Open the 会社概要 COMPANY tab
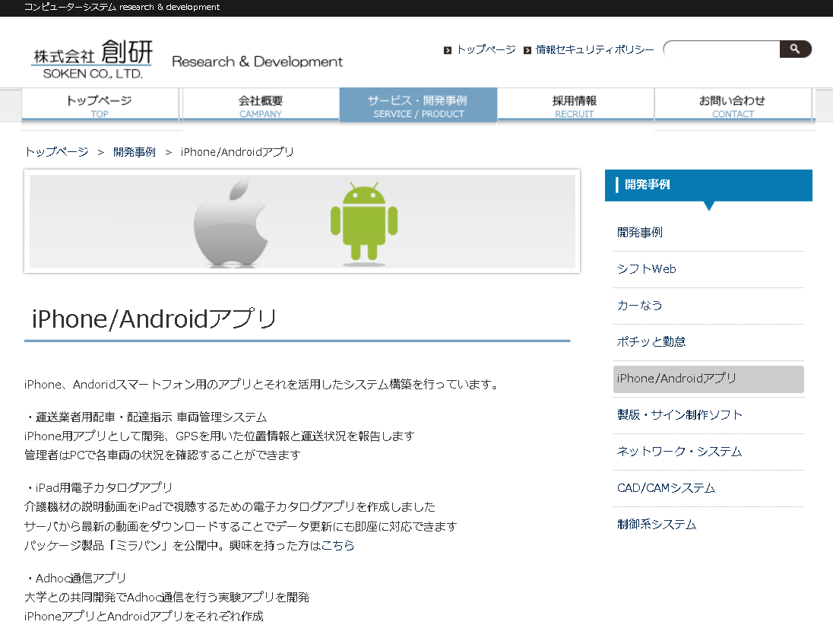The height and width of the screenshot is (644, 833). click(x=261, y=105)
